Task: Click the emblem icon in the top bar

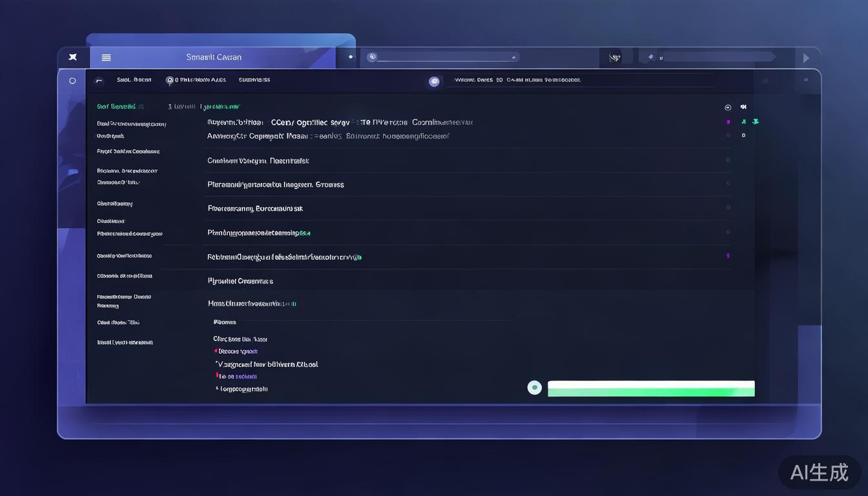Action: pos(615,57)
